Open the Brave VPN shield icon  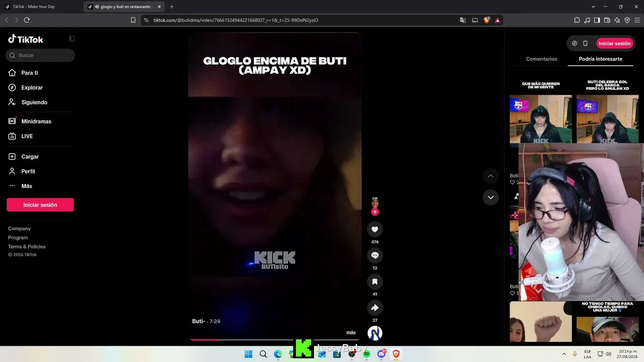point(627,20)
